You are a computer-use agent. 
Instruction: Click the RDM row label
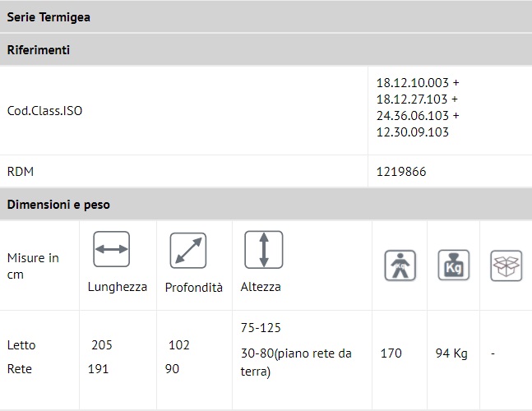pyautogui.click(x=21, y=172)
